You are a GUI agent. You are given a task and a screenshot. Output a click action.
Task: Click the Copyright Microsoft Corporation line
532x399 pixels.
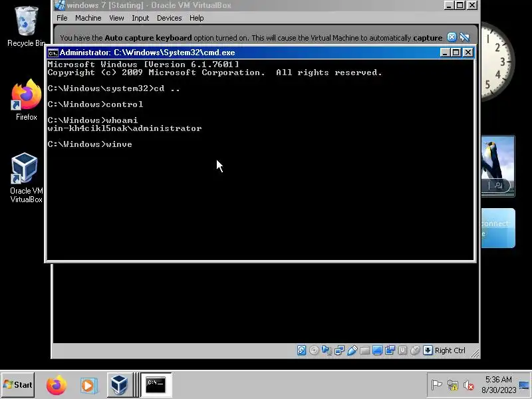215,72
